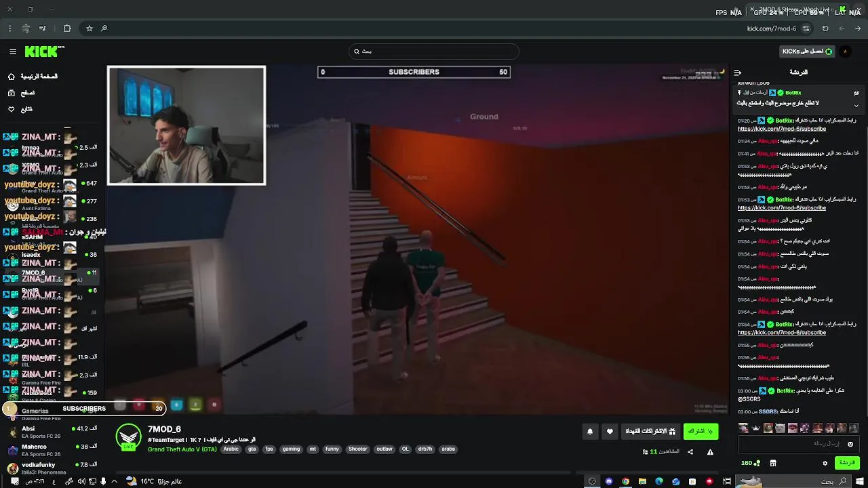Toggle channel notifications bell

coord(590,431)
